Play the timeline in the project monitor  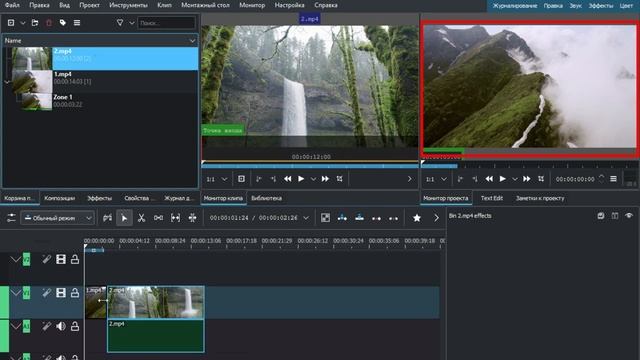click(502, 179)
